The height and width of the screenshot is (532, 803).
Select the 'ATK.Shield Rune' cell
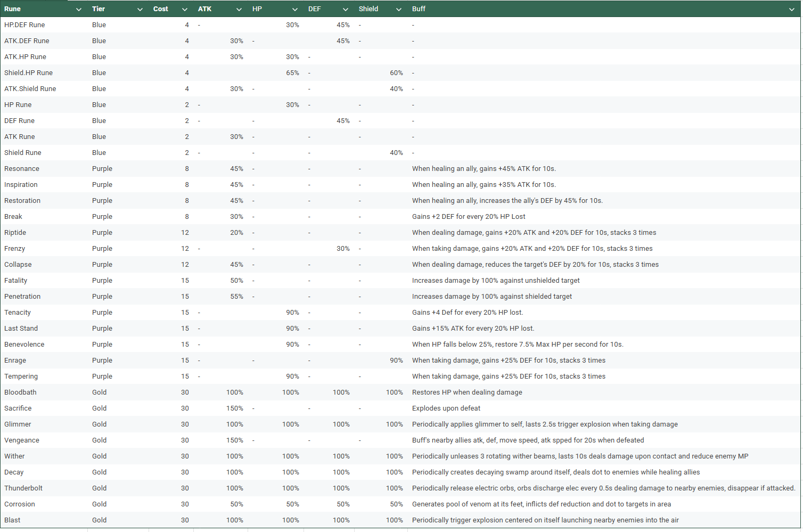click(44, 89)
